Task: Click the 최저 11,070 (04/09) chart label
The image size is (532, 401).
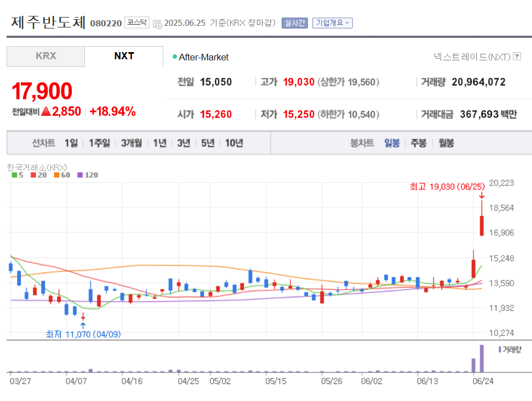Action: point(83,335)
